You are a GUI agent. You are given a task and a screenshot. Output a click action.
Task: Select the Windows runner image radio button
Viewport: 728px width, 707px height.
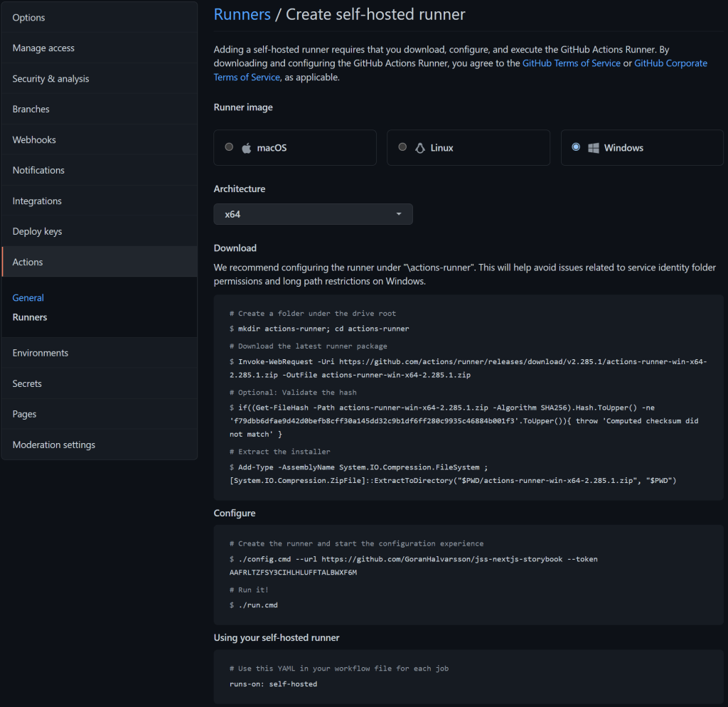576,147
